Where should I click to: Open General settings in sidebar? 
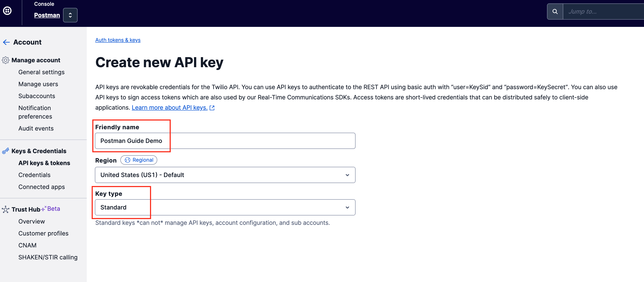tap(41, 72)
